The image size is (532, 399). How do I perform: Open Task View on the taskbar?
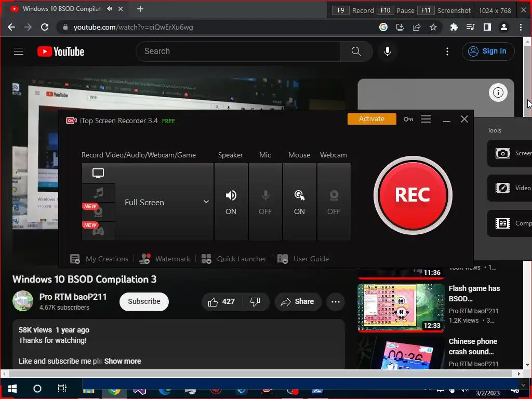click(62, 389)
